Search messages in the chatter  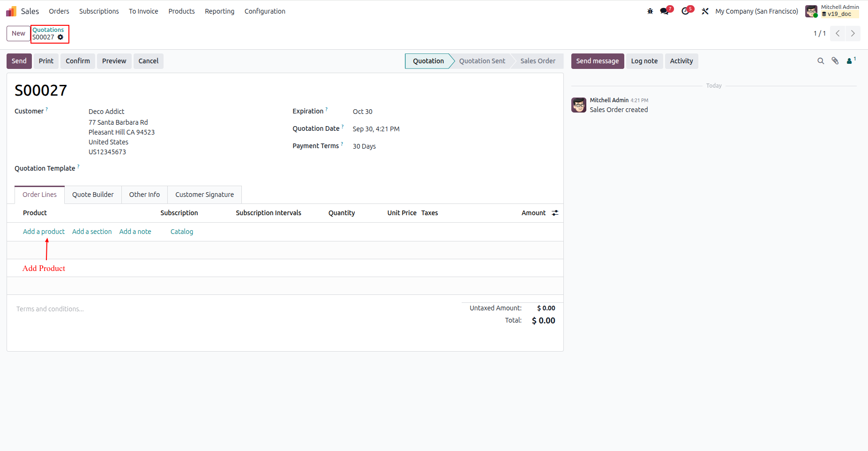(x=821, y=61)
